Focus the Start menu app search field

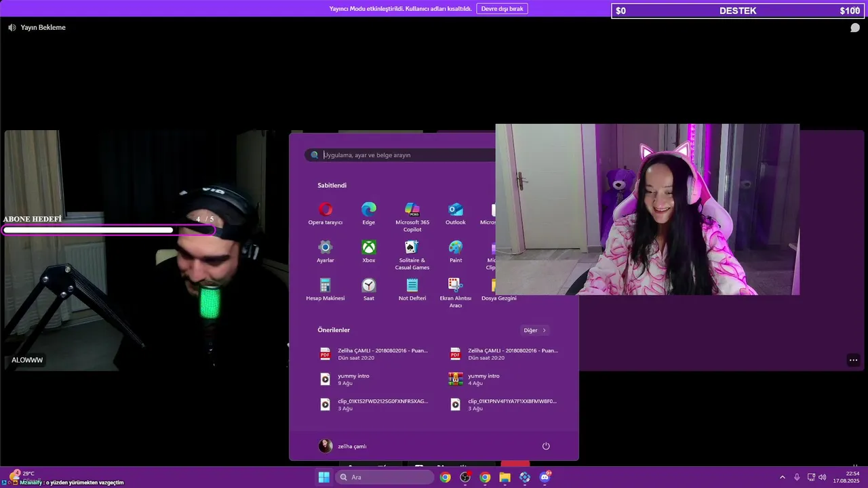pos(401,155)
